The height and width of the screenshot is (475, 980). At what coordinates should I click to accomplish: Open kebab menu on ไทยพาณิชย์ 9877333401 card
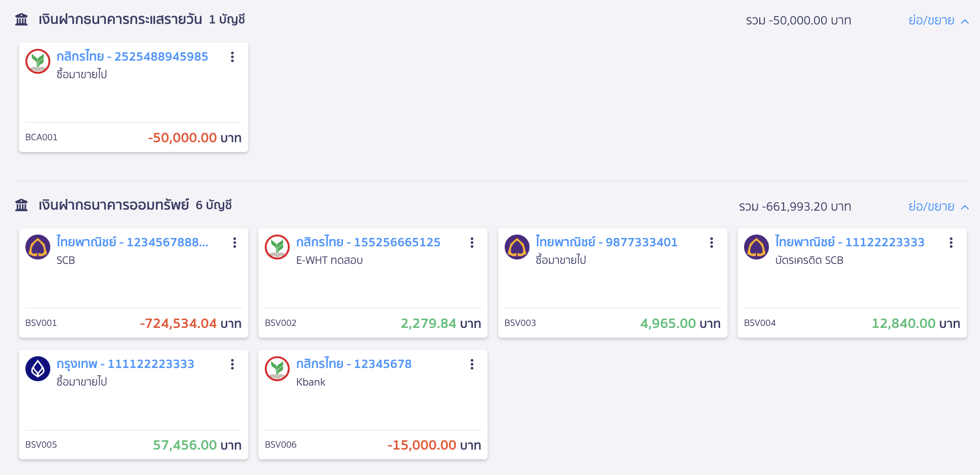coord(711,243)
